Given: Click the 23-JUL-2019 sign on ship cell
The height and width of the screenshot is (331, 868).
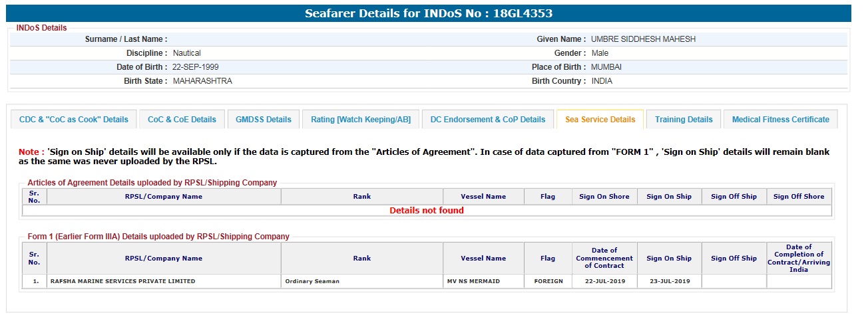Looking at the screenshot, I should point(668,281).
